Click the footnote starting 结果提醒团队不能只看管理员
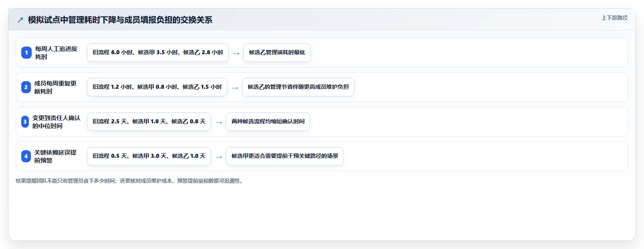This screenshot has height=249, width=644. (x=129, y=181)
